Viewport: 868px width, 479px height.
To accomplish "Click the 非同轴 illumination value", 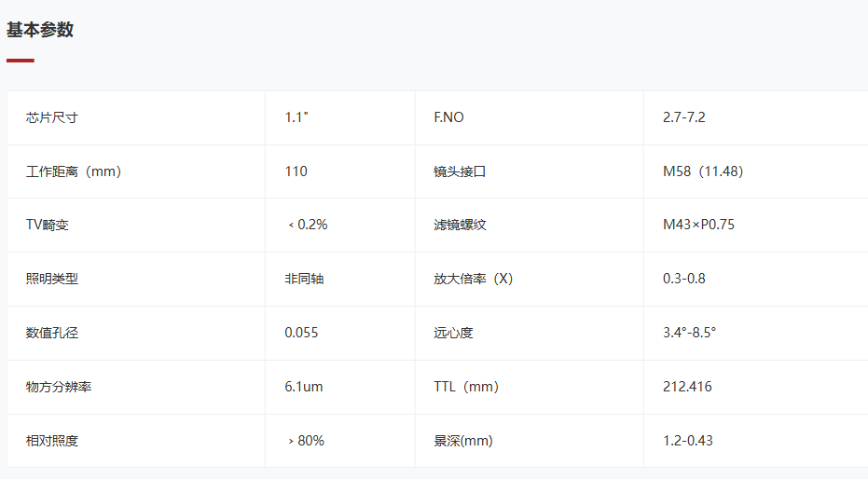I will click(x=305, y=279).
